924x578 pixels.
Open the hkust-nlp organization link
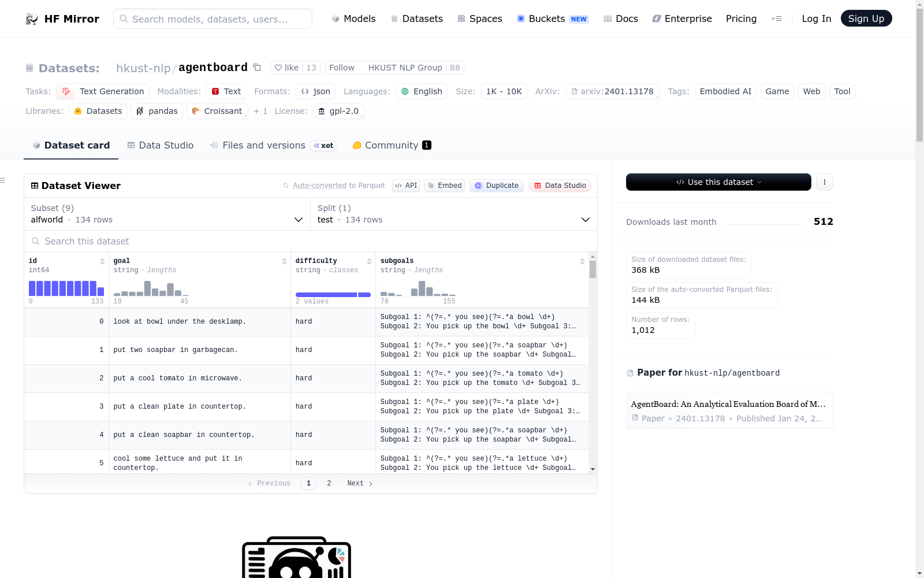click(143, 68)
